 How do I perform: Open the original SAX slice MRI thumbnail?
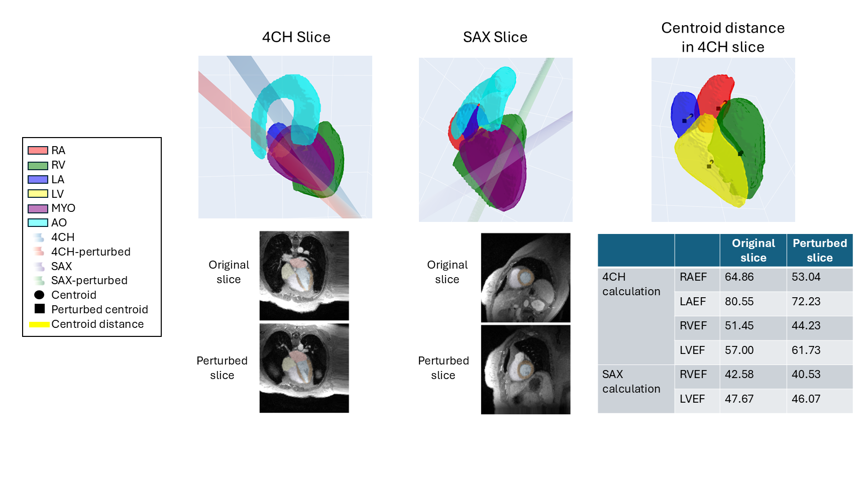(x=525, y=278)
